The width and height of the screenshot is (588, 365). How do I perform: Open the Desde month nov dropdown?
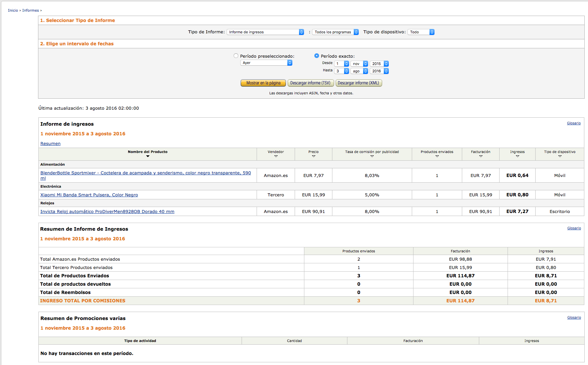(x=359, y=64)
